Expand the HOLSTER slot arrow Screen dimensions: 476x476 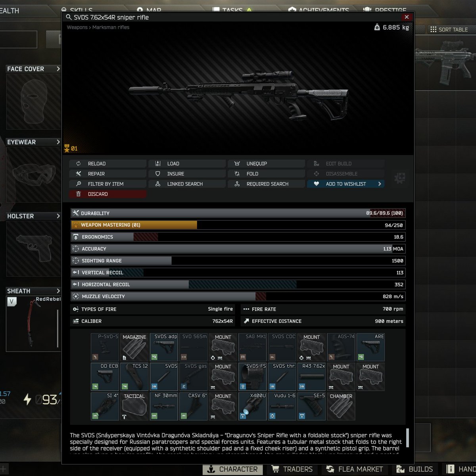coord(58,216)
